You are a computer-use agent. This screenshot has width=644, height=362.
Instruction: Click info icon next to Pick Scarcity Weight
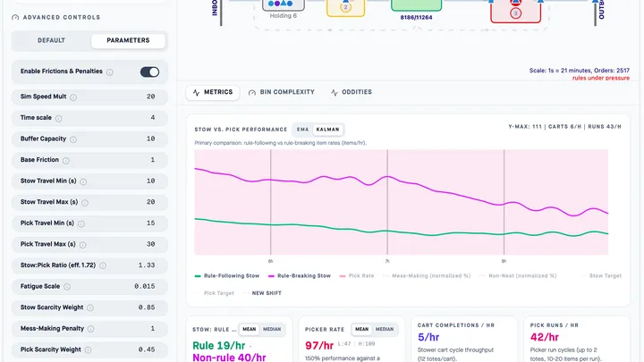88,349
